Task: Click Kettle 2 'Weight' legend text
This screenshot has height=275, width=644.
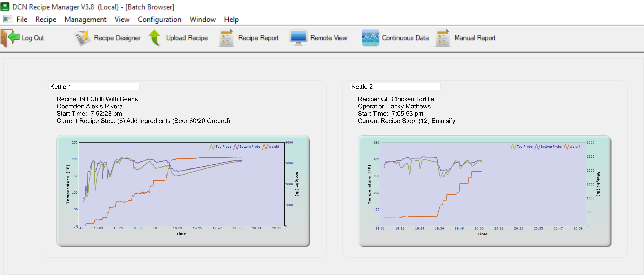Action: coord(575,147)
